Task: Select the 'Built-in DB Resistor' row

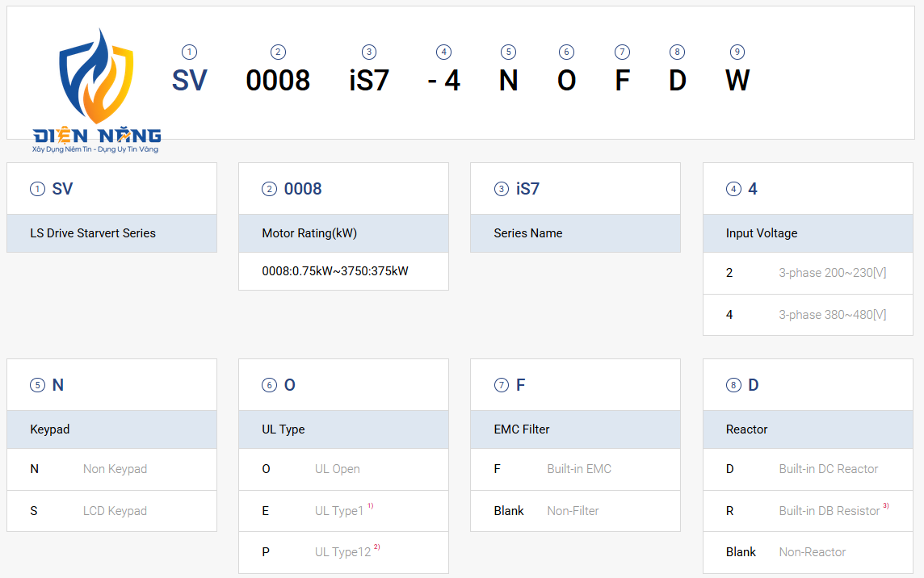Action: click(x=808, y=511)
